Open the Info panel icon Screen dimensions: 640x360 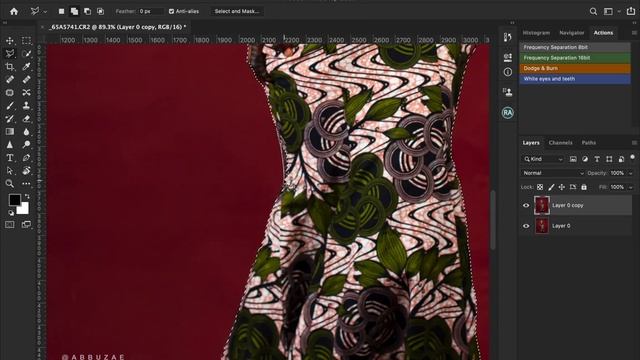point(507,72)
